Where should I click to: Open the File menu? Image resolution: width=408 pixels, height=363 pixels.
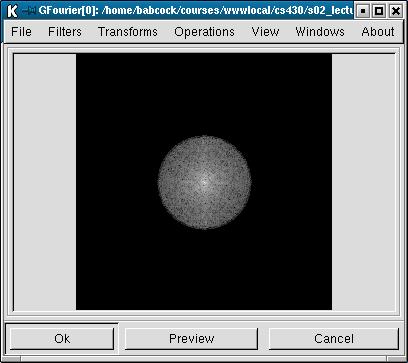(x=21, y=32)
